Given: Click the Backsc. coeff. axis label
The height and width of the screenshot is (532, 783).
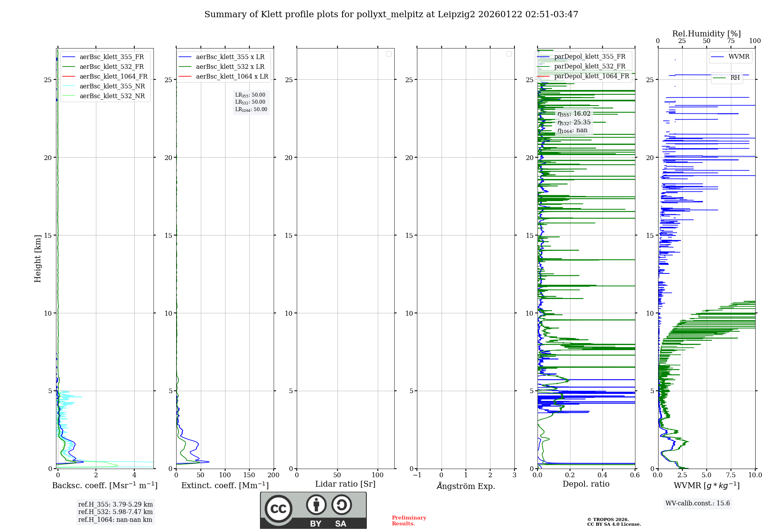Looking at the screenshot, I should (x=105, y=485).
